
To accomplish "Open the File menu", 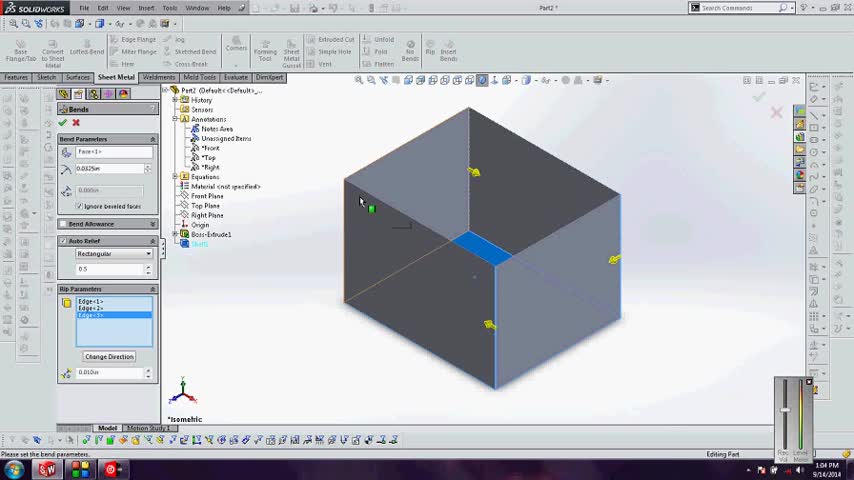I will coord(84,8).
